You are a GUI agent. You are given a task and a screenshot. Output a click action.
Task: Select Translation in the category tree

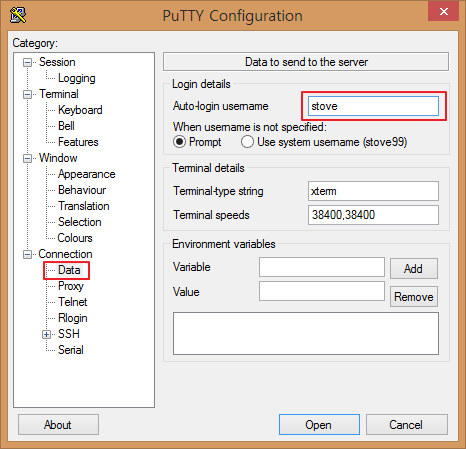click(83, 206)
